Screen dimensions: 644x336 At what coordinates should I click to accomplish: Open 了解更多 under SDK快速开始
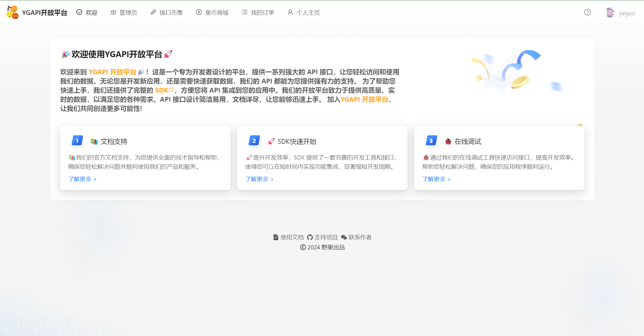(x=259, y=179)
